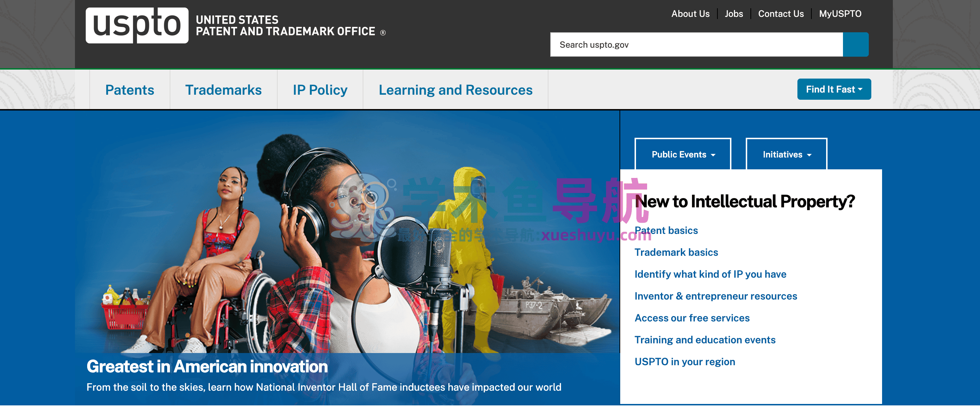980x414 pixels.
Task: Click the blue search submit button
Action: click(855, 44)
